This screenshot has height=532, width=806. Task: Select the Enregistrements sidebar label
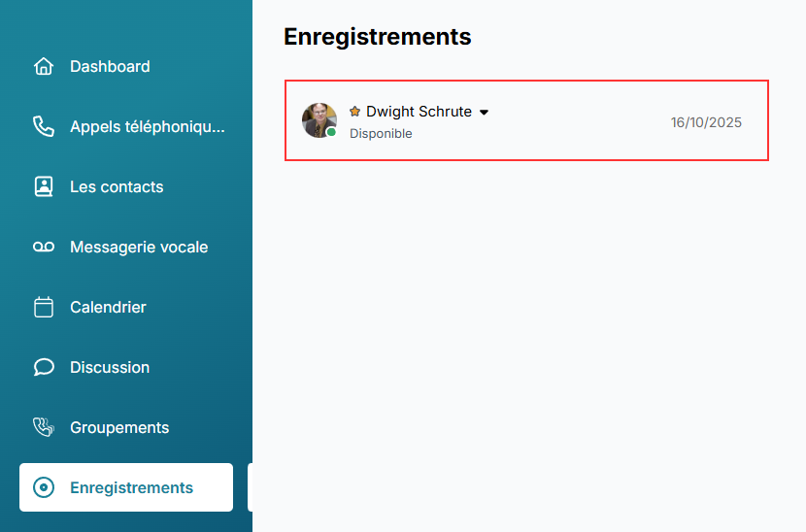131,488
